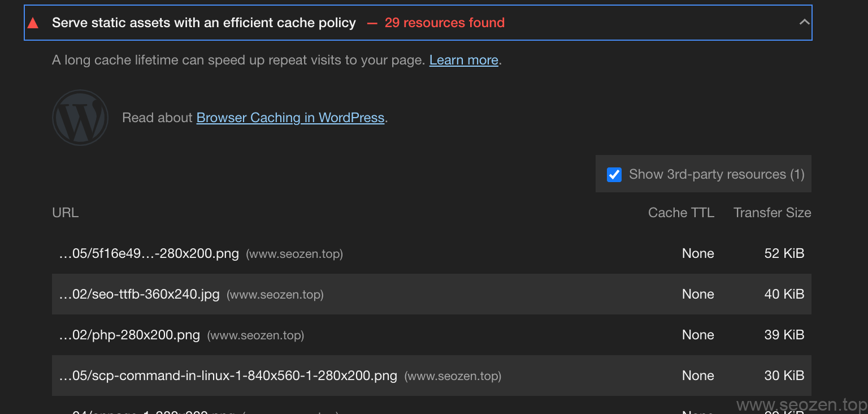Select the audit header title text
This screenshot has width=868, height=414.
click(204, 23)
